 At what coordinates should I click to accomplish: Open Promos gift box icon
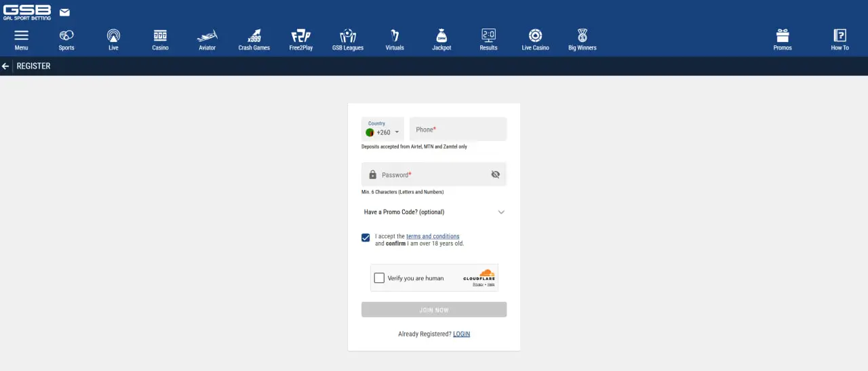click(x=783, y=35)
